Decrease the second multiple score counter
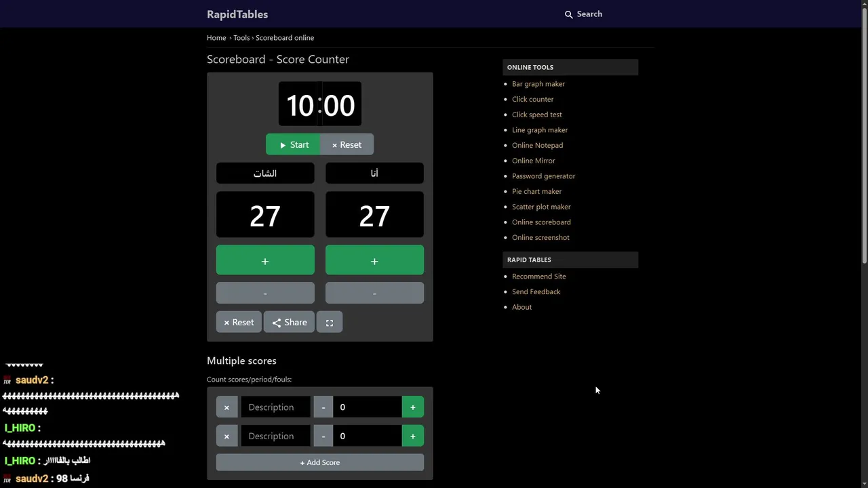The width and height of the screenshot is (868, 488). click(323, 436)
